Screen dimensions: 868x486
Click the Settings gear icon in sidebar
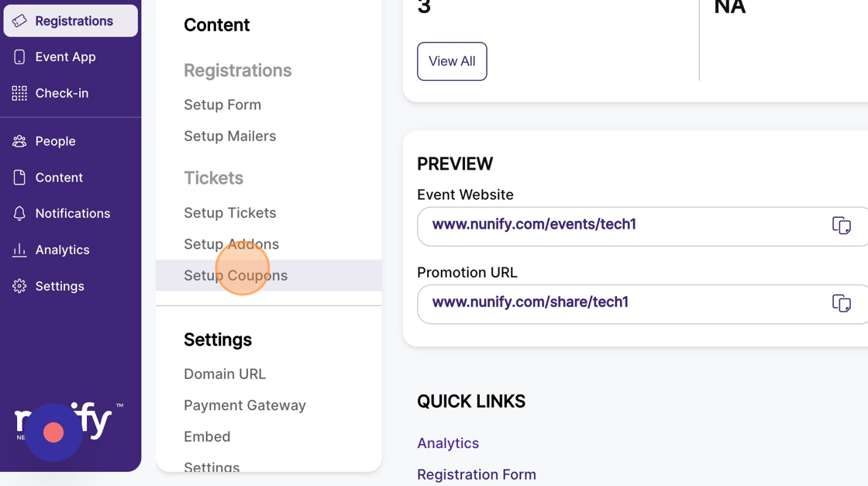tap(19, 286)
